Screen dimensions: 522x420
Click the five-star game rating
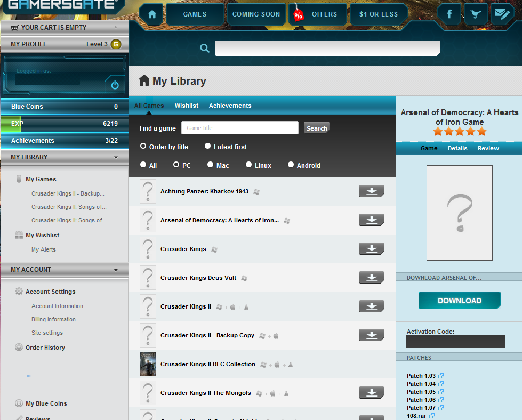point(459,132)
